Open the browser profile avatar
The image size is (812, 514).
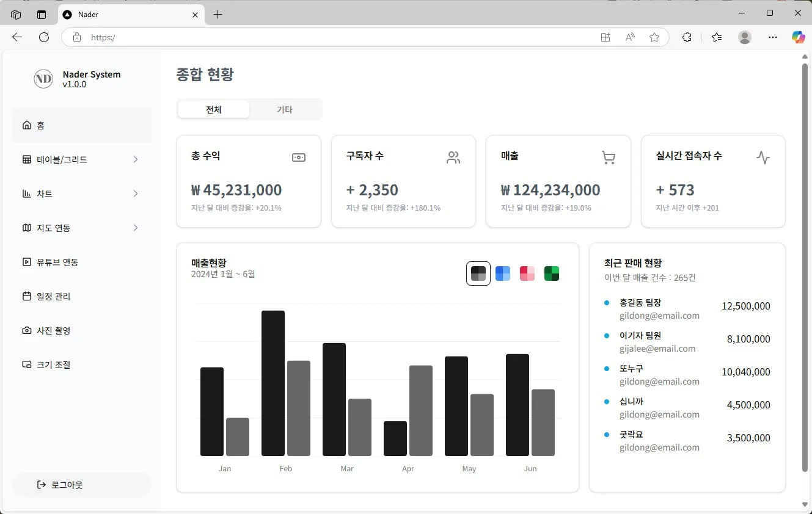pyautogui.click(x=745, y=37)
